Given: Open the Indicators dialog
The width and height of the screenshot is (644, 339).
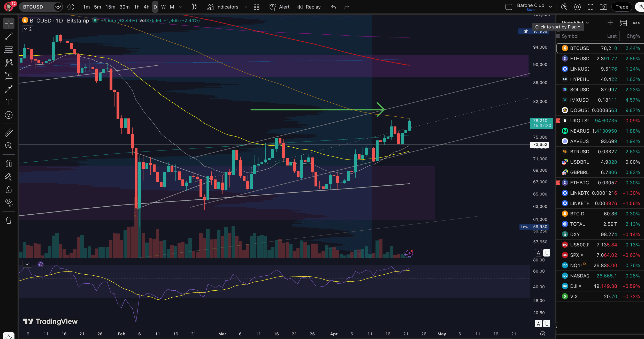Looking at the screenshot, I should (x=223, y=7).
